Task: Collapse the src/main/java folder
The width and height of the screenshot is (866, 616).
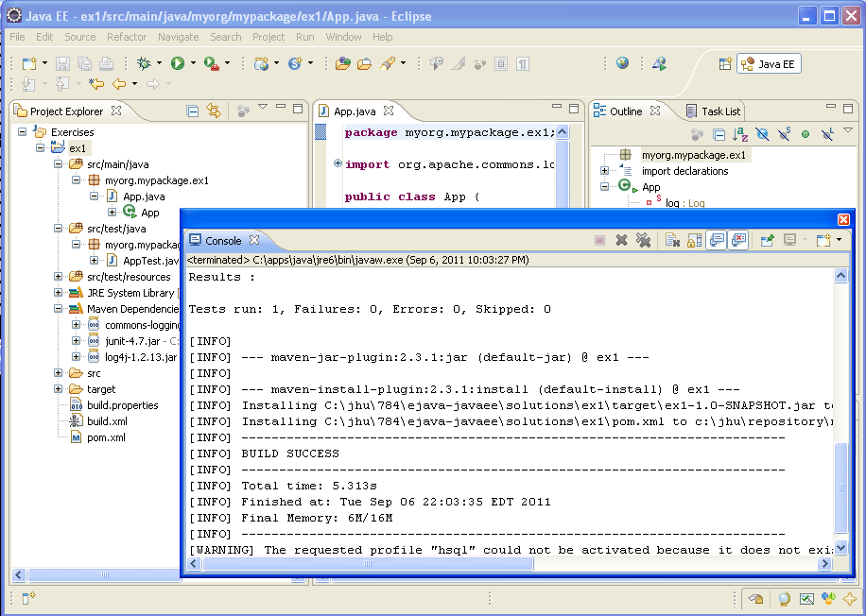Action: click(x=58, y=164)
